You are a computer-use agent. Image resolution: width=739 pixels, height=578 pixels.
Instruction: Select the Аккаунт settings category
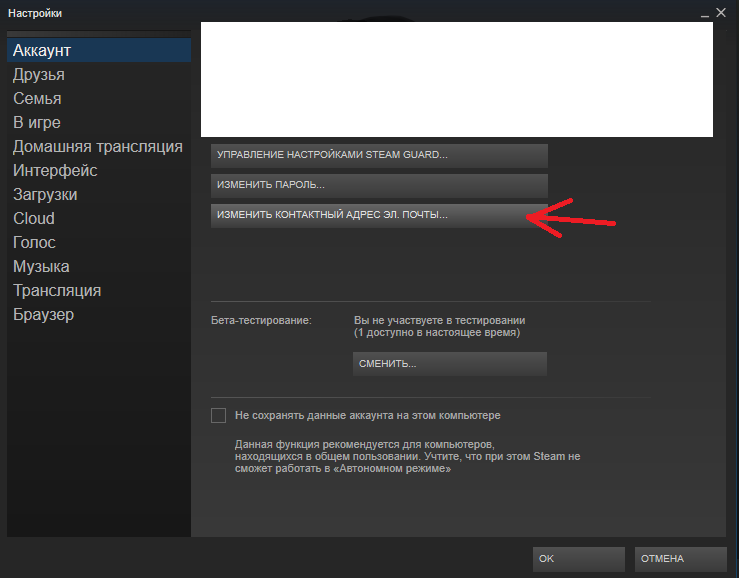[99, 50]
